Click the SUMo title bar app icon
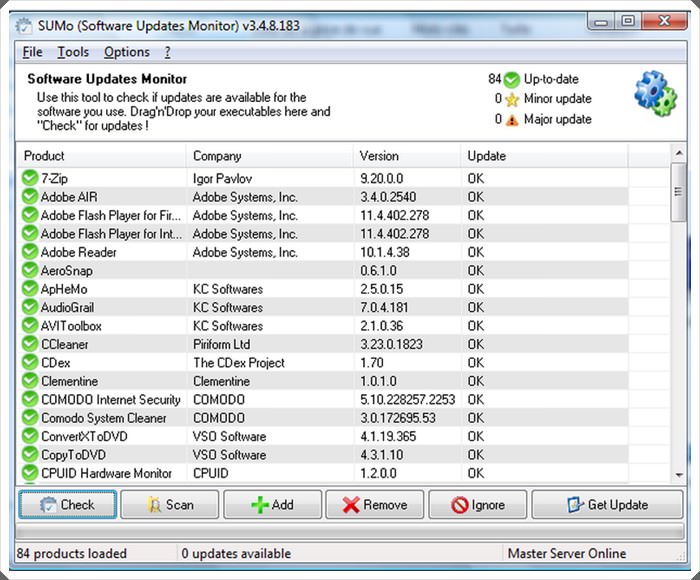This screenshot has height=580, width=700. pyautogui.click(x=23, y=25)
